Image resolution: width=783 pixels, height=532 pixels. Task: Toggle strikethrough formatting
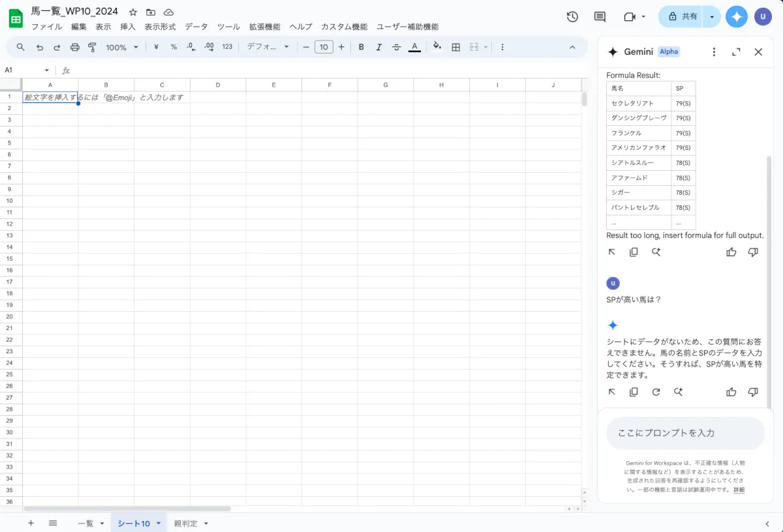[397, 47]
